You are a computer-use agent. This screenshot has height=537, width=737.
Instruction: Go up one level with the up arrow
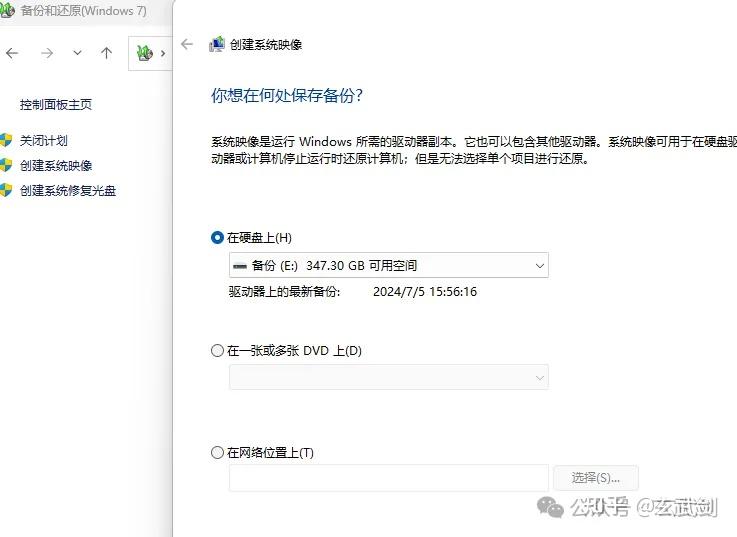click(107, 53)
